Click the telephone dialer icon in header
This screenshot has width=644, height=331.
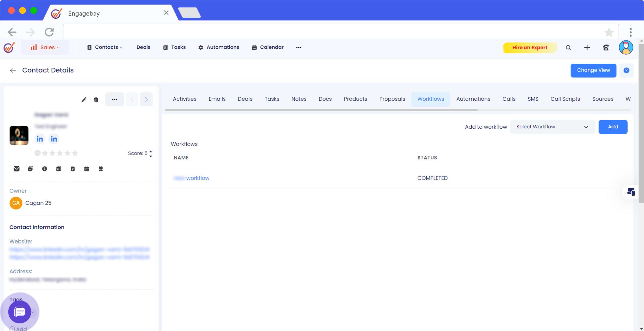point(606,47)
